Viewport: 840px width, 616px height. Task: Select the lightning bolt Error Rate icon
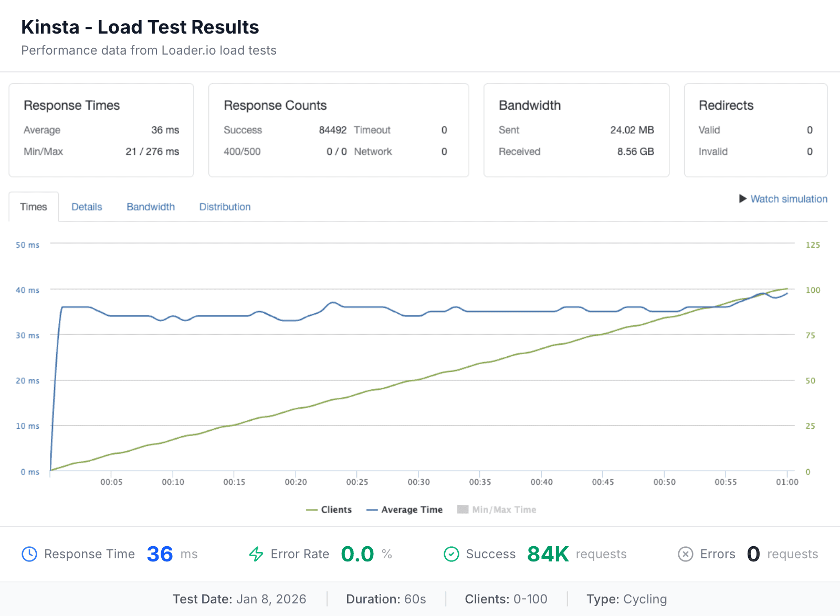point(256,554)
